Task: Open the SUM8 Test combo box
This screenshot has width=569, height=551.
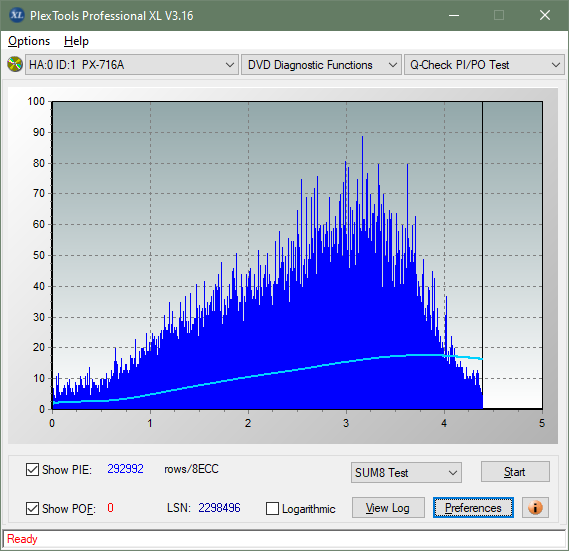Action: coord(406,472)
